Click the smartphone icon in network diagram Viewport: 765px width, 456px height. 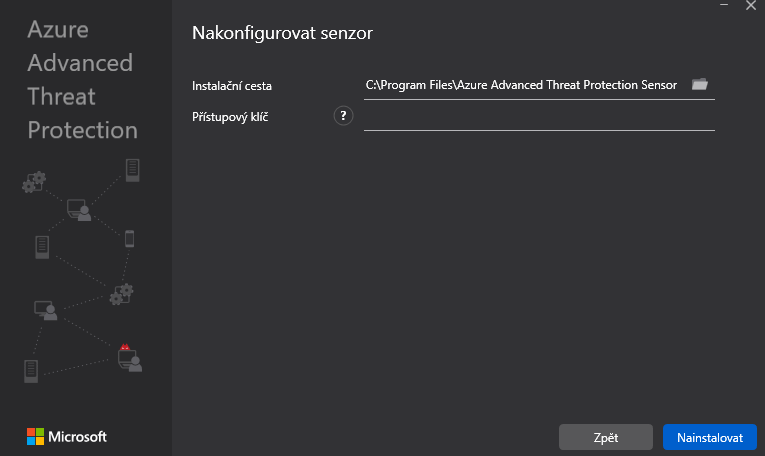(129, 238)
